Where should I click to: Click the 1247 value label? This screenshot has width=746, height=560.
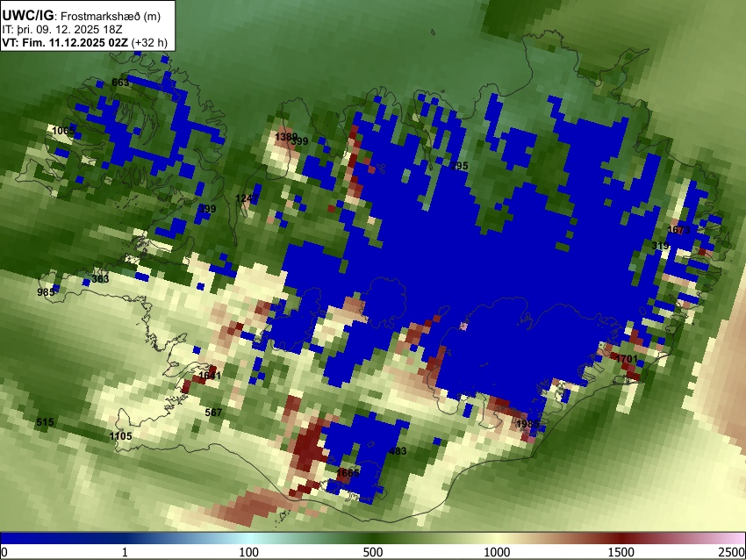(247, 198)
